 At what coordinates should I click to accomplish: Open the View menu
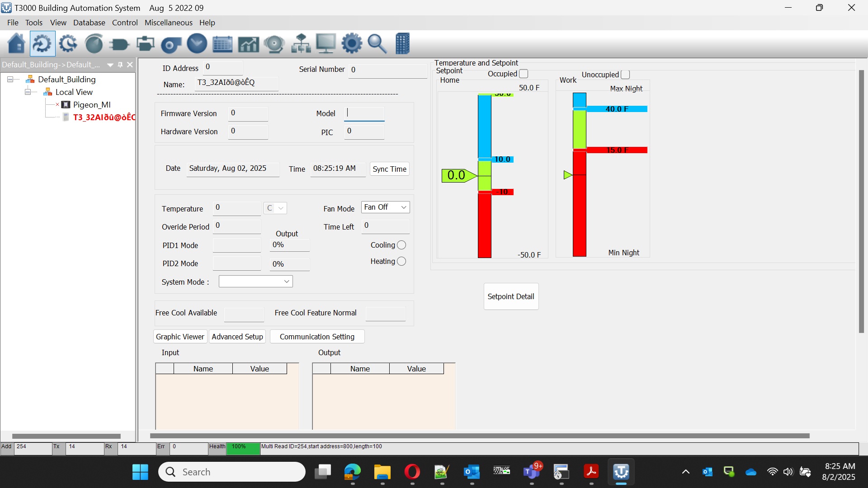(x=58, y=23)
